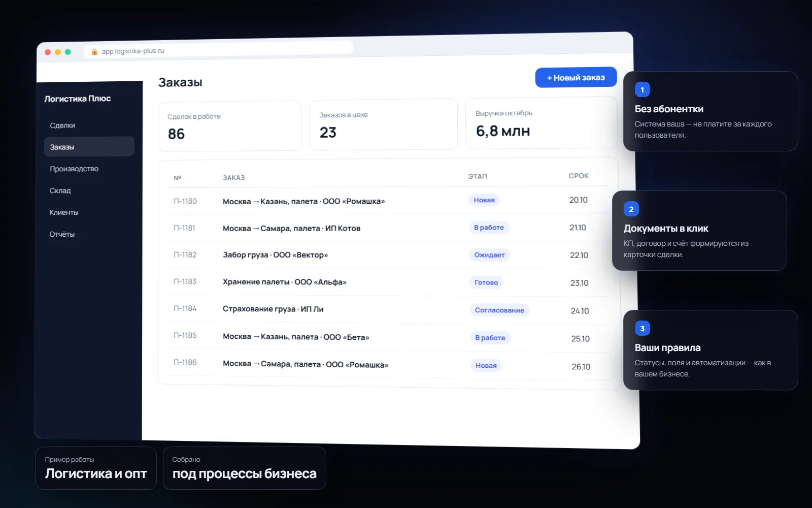This screenshot has height=508, width=812.
Task: Open order Москва → Самара, палета · ИП Котов
Action: 291,229
